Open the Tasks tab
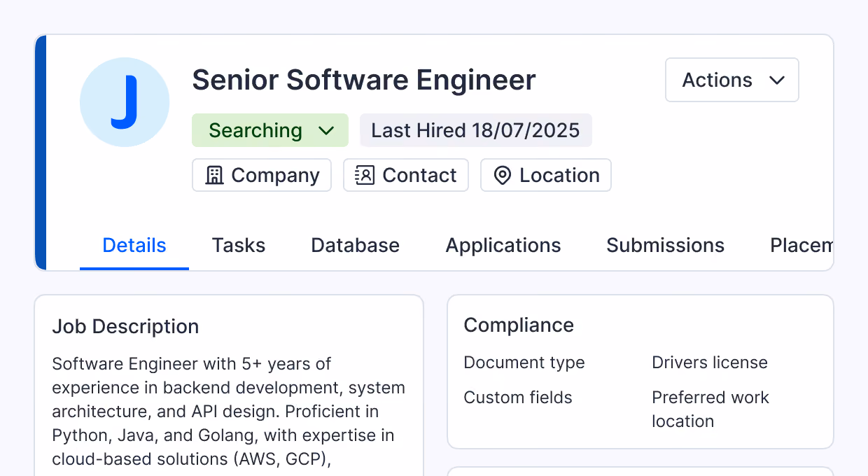Image resolution: width=868 pixels, height=476 pixels. (239, 245)
